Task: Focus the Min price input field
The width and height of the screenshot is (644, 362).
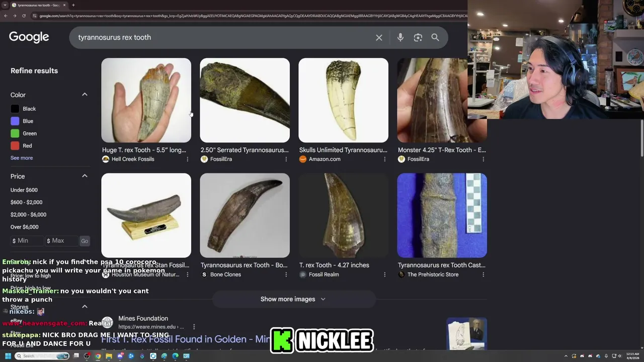Action: pos(27,241)
